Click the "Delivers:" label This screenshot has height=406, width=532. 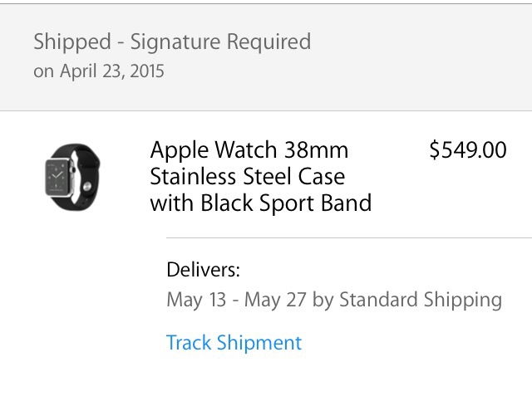pos(203,269)
